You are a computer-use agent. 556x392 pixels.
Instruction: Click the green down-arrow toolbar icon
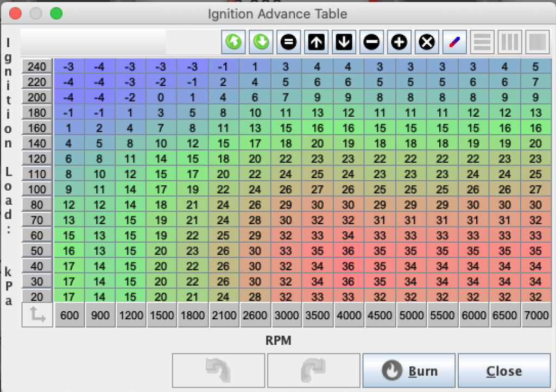262,42
